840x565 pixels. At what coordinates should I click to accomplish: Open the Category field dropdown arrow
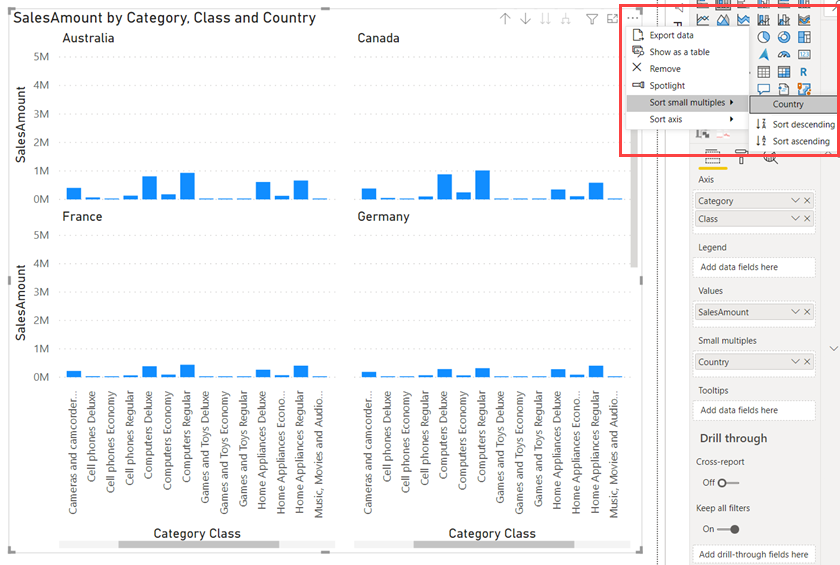(x=796, y=200)
